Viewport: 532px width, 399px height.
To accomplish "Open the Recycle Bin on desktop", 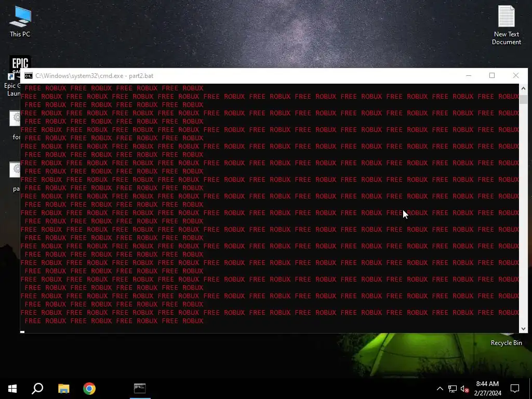I will (x=506, y=340).
